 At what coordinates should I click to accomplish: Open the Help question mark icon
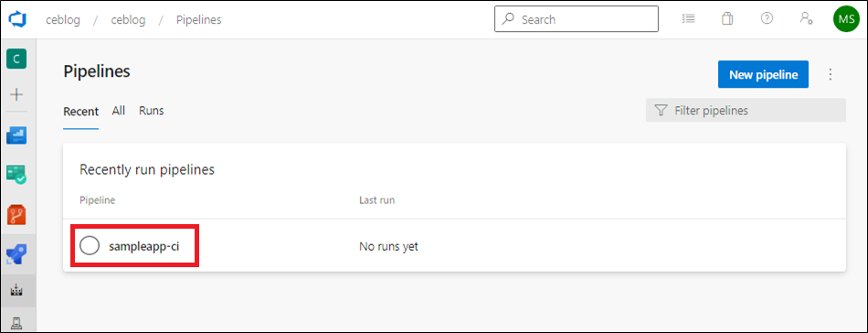(x=767, y=19)
